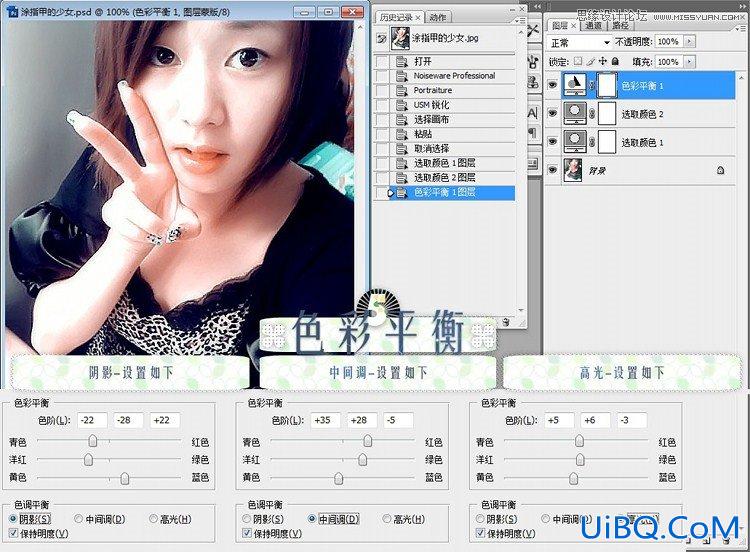The image size is (750, 552).
Task: Open the Character panel icon in the dock
Action: coord(533,113)
